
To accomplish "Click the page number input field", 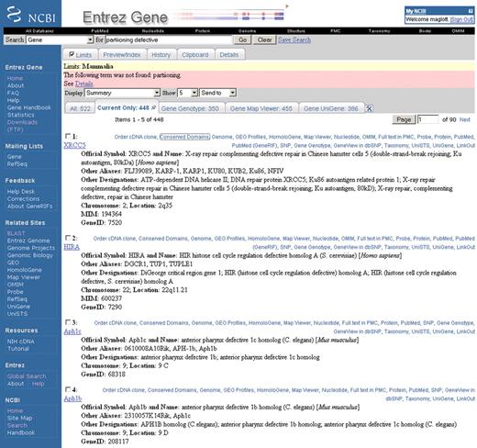I will (x=428, y=119).
